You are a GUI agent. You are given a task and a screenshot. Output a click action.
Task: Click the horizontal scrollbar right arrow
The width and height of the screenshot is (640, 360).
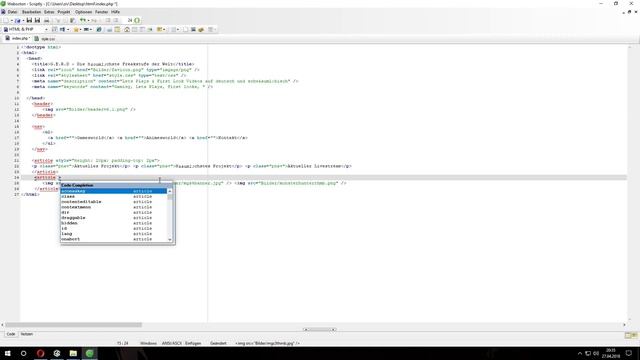pos(624,325)
